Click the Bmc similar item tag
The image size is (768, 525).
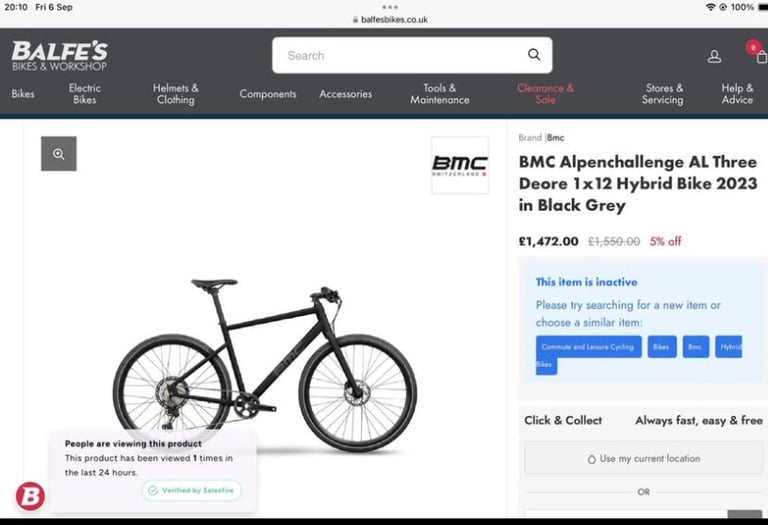(x=696, y=347)
